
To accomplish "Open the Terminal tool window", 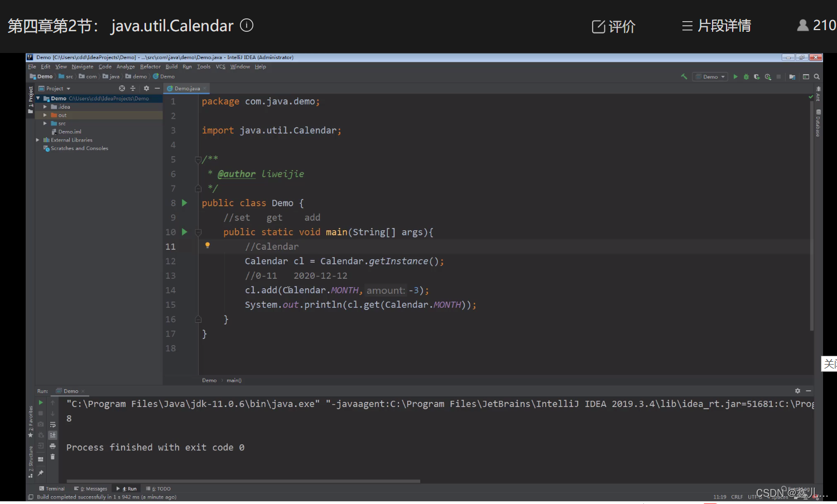I will click(x=52, y=489).
